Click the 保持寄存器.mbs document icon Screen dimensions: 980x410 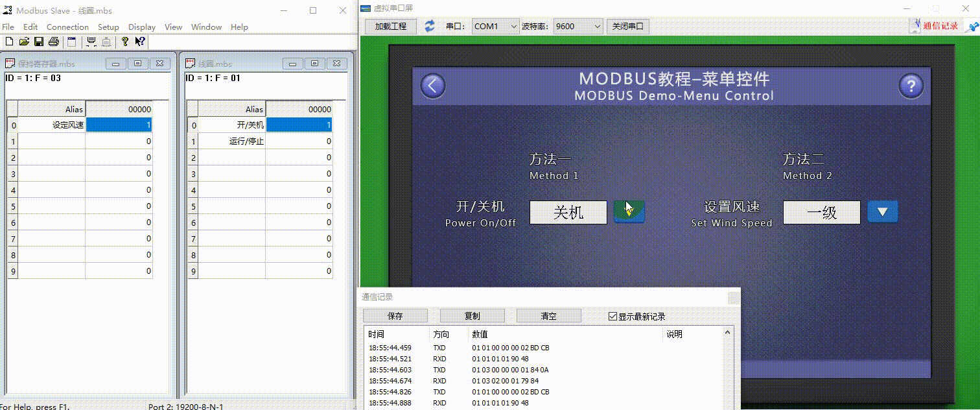point(10,64)
